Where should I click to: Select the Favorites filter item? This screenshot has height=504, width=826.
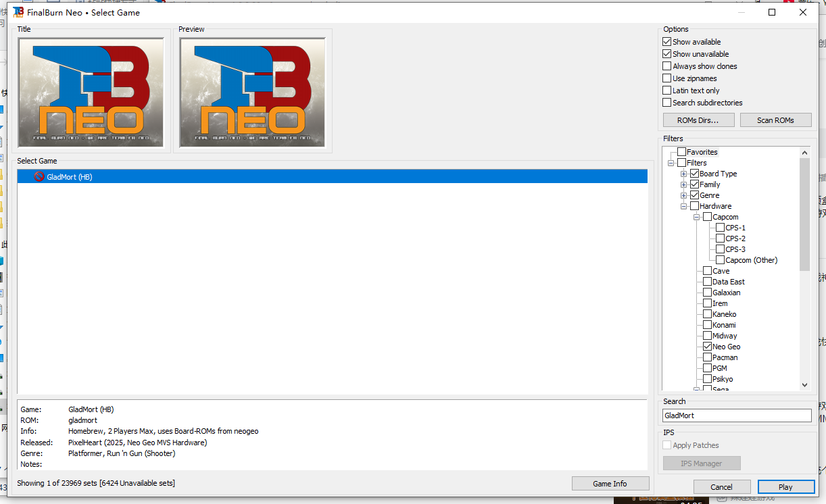coord(702,152)
